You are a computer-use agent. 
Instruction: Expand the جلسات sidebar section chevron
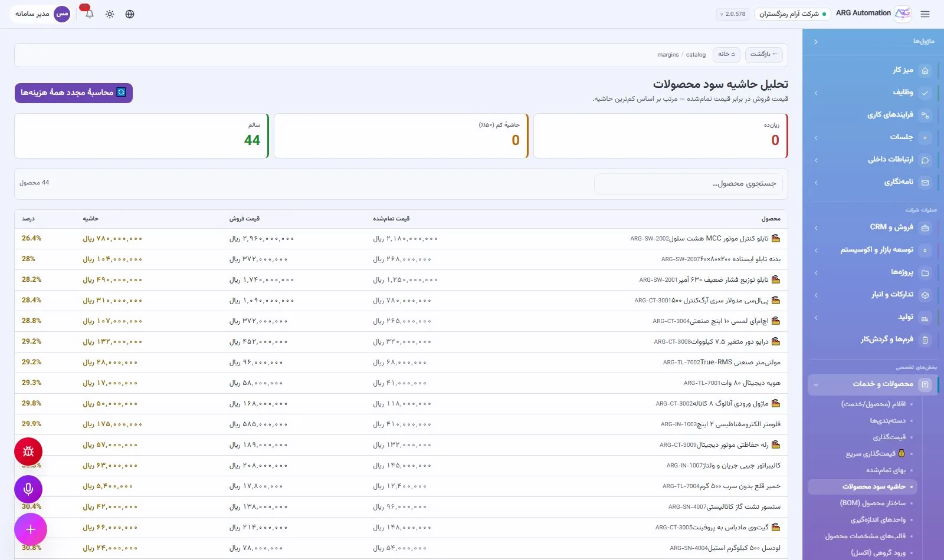coord(816,138)
